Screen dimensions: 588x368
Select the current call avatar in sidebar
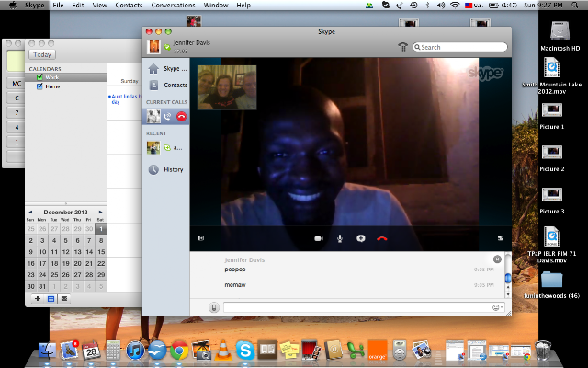[x=153, y=117]
